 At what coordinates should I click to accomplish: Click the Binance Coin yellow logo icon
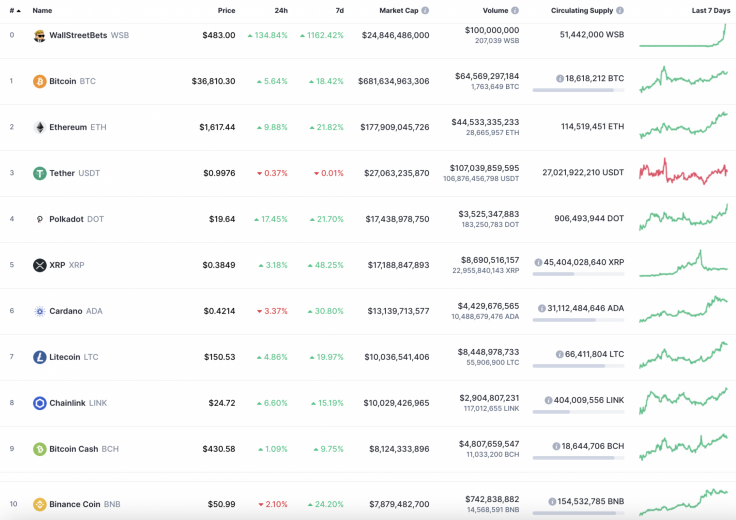[39, 505]
